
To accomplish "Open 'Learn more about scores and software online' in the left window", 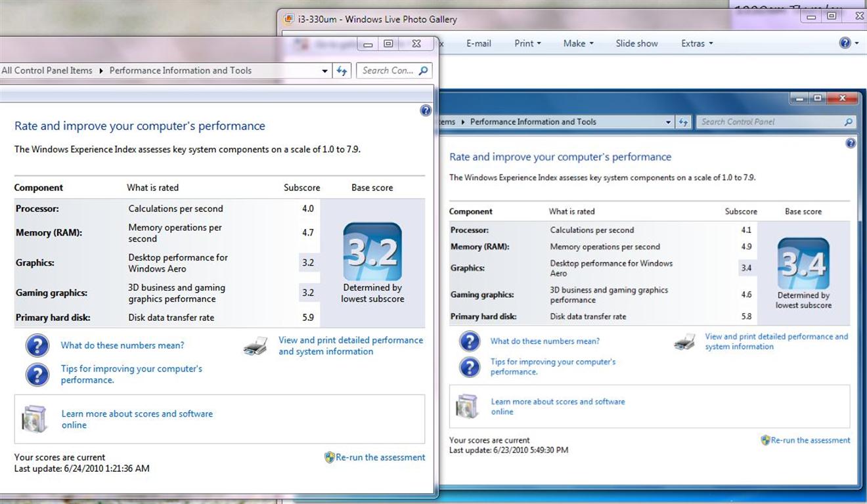I will click(x=137, y=419).
